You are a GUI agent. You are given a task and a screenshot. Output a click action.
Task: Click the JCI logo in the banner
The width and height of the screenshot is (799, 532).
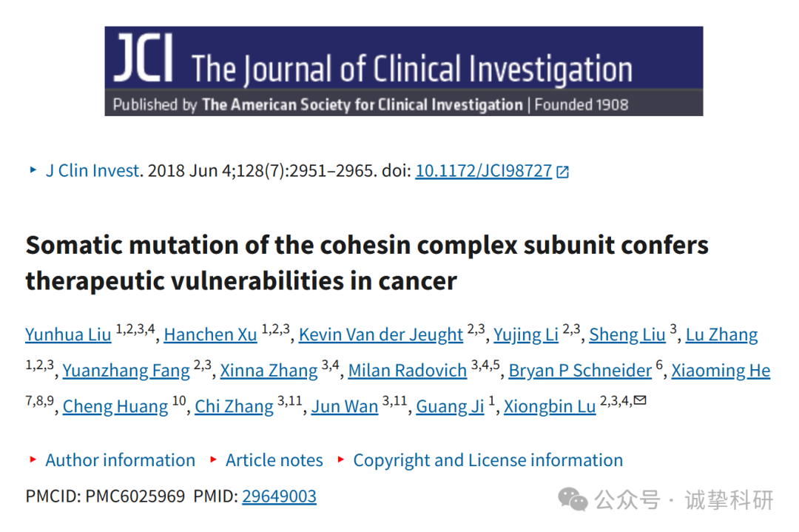[144, 58]
